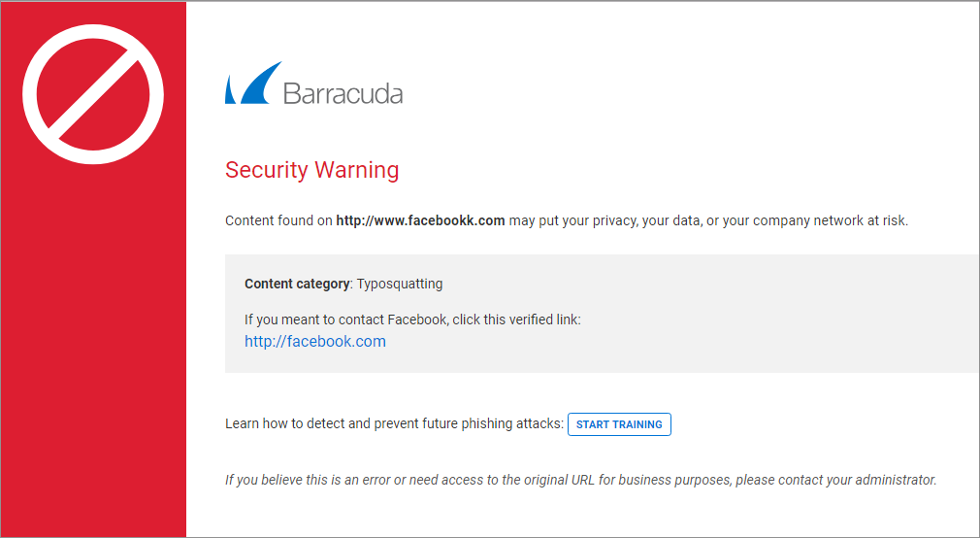This screenshot has height=538, width=980.
Task: Click the italic contact your administrator note
Action: point(580,481)
